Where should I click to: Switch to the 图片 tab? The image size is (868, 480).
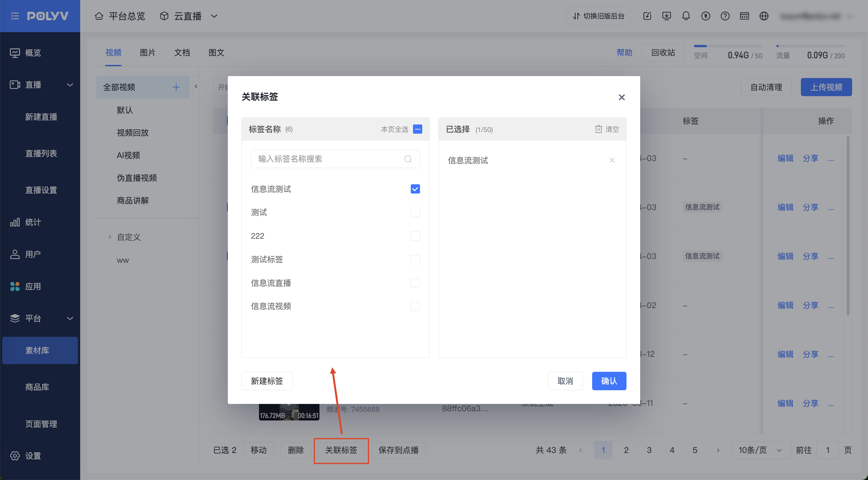[148, 53]
